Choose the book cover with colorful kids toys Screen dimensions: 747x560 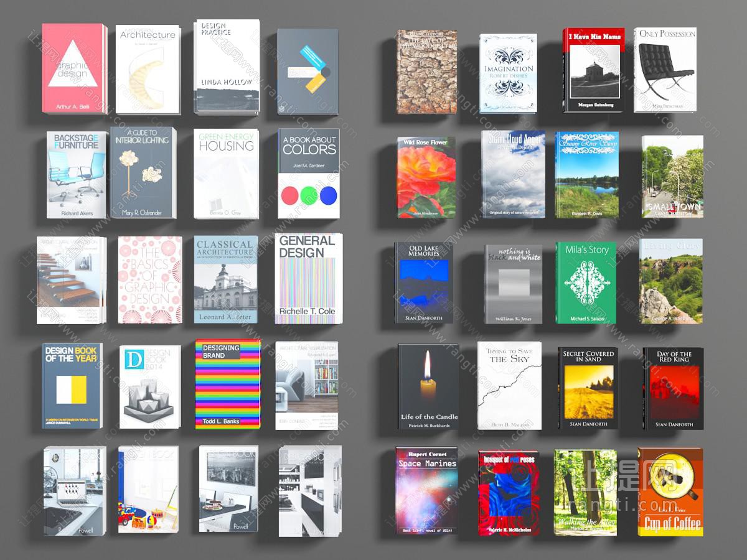pos(148,489)
